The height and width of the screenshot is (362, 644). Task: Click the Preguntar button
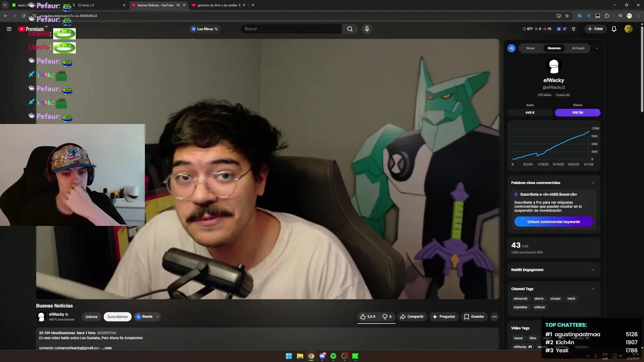pos(444,317)
